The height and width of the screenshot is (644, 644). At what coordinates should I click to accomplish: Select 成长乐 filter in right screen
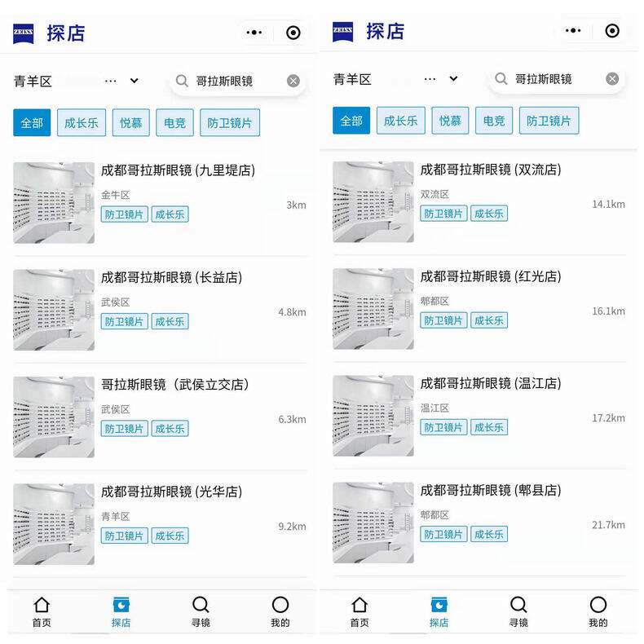pyautogui.click(x=400, y=121)
